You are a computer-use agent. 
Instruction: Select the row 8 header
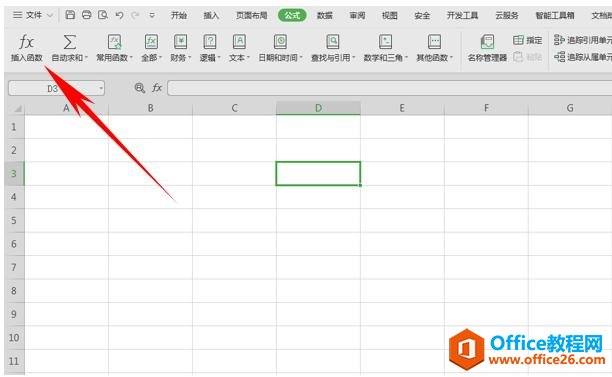[x=14, y=291]
